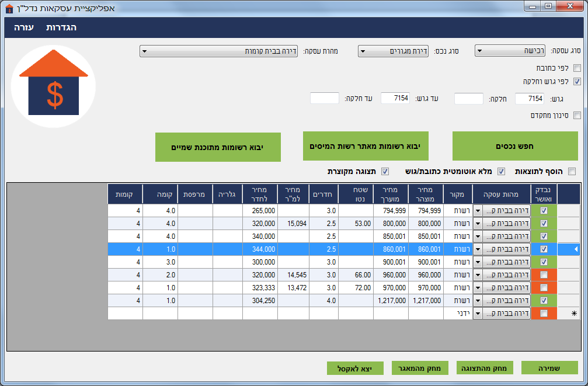Click the מרפסת column header
This screenshot has width=588, height=386.
[x=194, y=194]
